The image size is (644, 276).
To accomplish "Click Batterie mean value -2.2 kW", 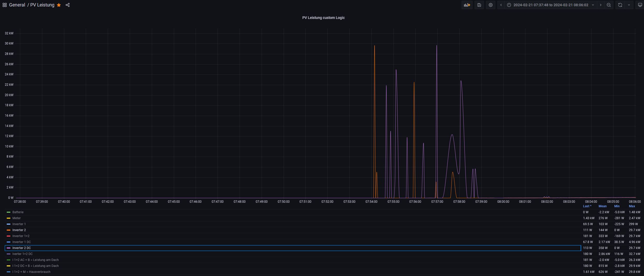I will click(604, 212).
